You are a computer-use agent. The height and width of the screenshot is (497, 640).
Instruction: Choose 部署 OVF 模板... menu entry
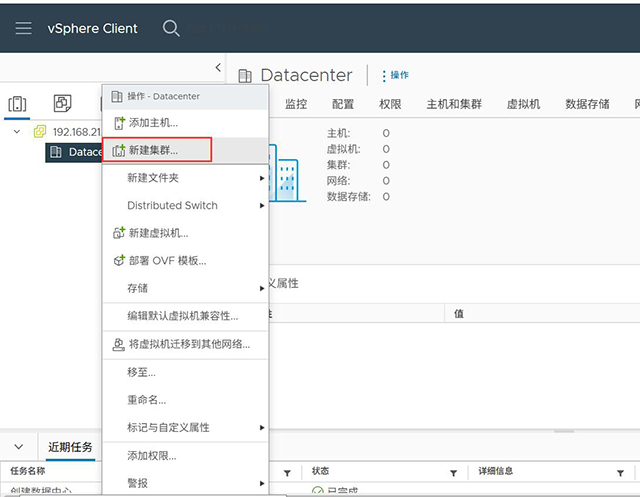click(185, 260)
